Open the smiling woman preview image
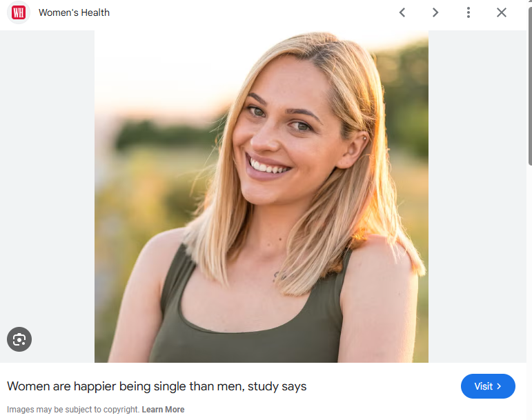Viewport: 532px width, 420px height. [262, 197]
